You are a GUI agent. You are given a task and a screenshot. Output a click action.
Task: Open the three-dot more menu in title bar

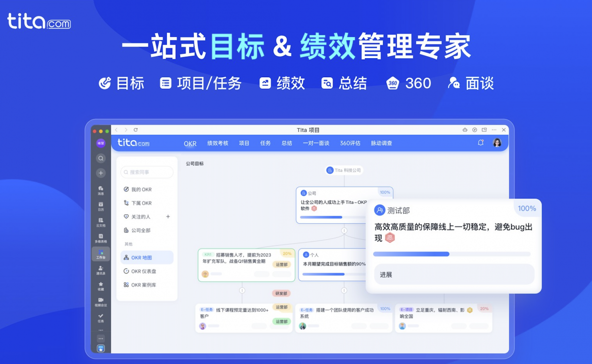(494, 130)
